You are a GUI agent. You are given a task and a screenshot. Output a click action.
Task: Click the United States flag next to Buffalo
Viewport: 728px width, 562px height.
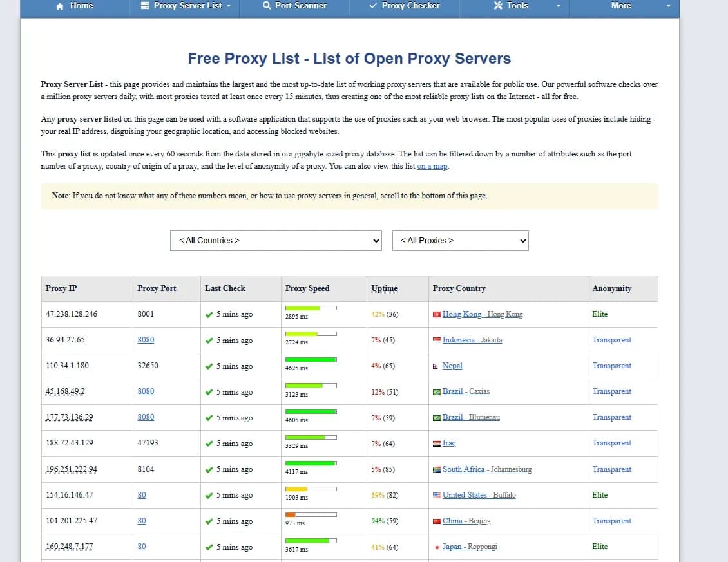[x=437, y=495]
